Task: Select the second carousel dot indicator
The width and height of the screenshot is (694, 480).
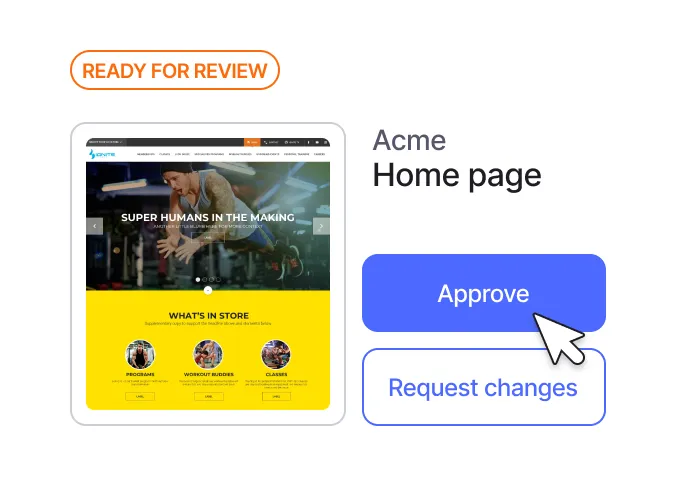Action: pos(204,279)
